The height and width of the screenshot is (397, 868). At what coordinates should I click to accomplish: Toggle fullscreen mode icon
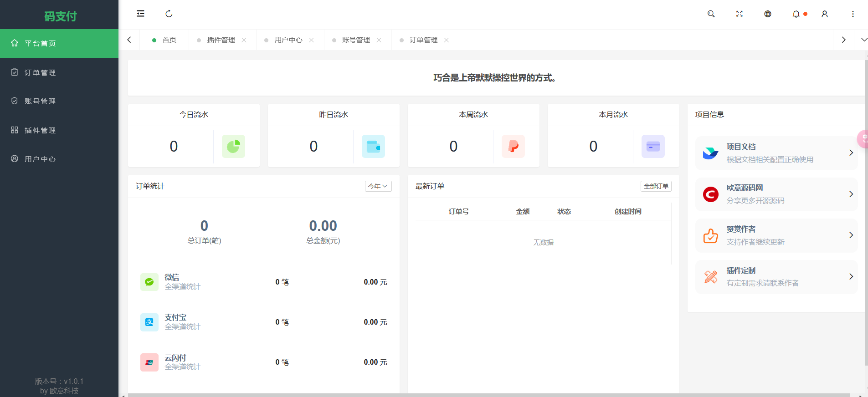739,14
